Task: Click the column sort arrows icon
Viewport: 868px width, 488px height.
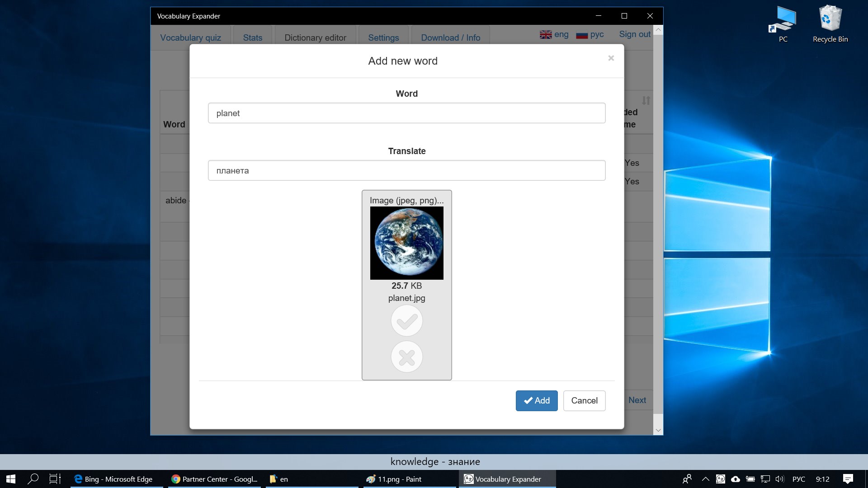Action: tap(646, 100)
